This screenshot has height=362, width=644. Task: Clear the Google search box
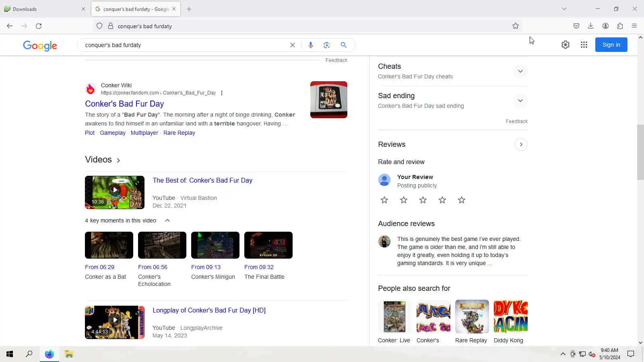[x=293, y=45]
